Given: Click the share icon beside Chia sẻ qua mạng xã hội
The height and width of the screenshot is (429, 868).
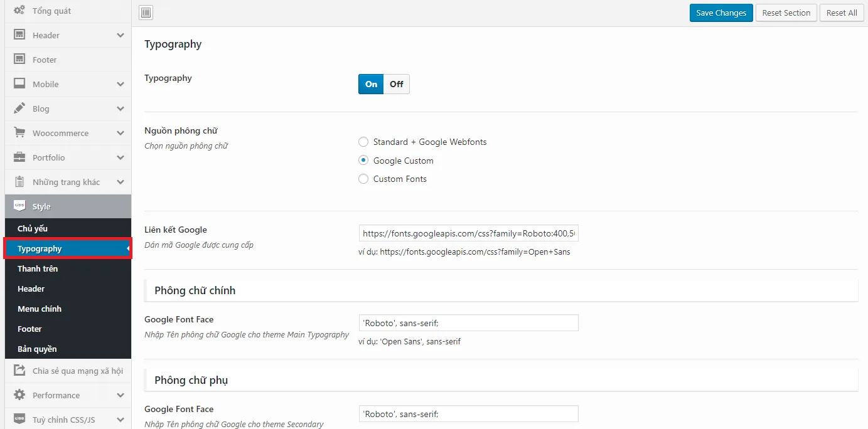Looking at the screenshot, I should (19, 371).
